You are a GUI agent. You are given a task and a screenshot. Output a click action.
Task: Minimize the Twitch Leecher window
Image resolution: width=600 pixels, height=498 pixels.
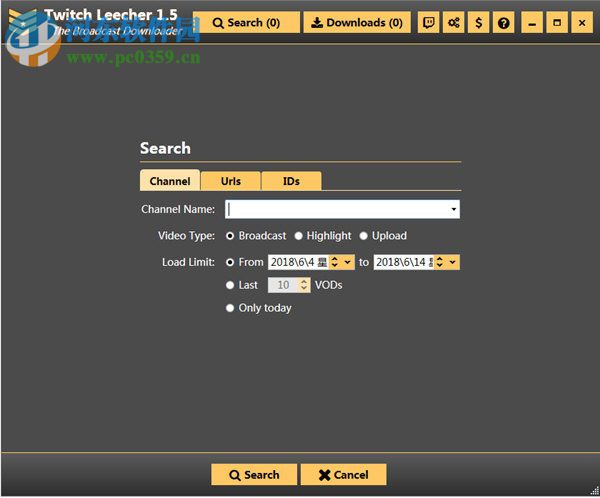532,23
